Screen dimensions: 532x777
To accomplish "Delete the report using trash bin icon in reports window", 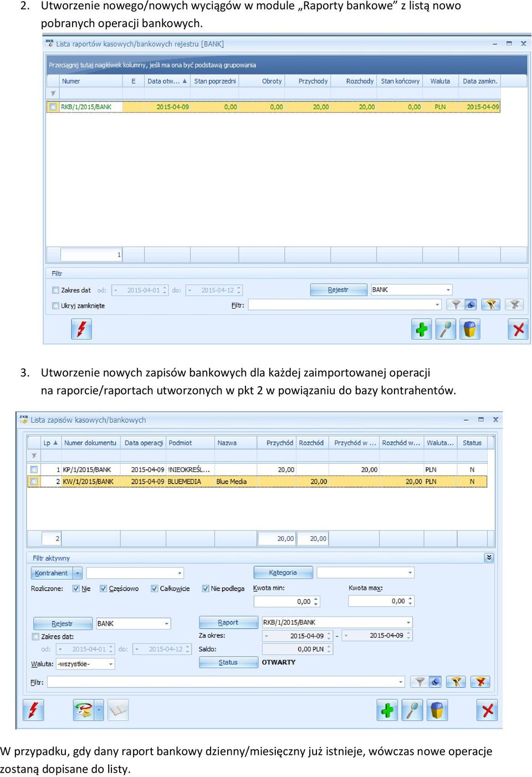I will 469,329.
